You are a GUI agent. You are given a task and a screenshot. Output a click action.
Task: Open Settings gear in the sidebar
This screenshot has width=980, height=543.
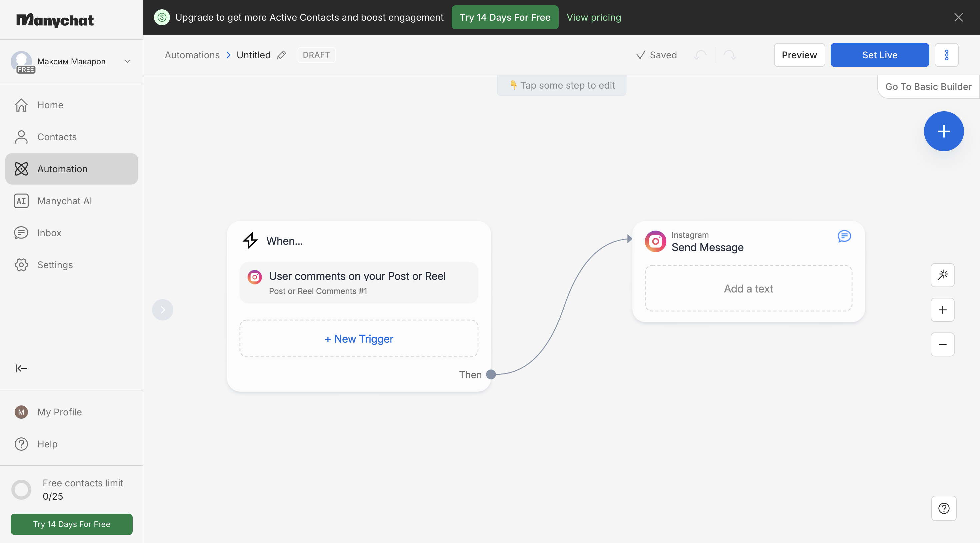tap(72, 265)
